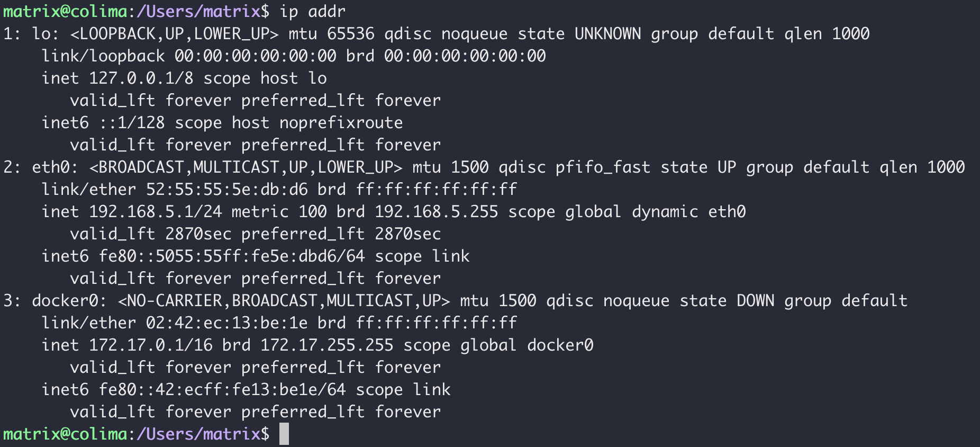The image size is (980, 447).
Task: Click the IPv6 address fe80::5055:55ff:fe5e:dbd6/64
Action: click(232, 256)
